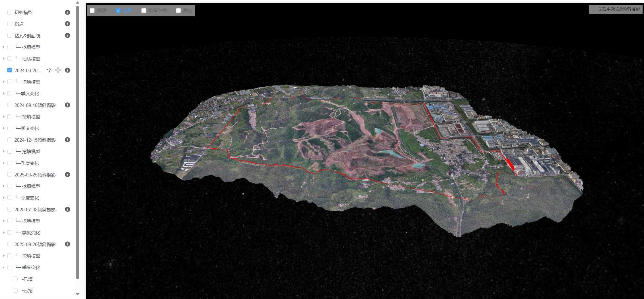Show info for 2024-09-18倾斜摄影
Image resolution: width=644 pixels, height=299 pixels.
click(x=67, y=105)
